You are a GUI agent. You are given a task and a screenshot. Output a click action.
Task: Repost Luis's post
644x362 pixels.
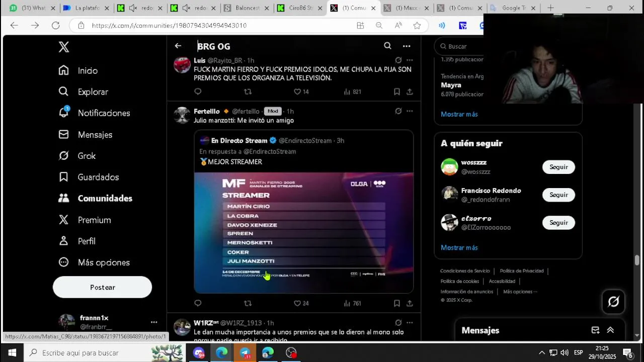click(248, 92)
